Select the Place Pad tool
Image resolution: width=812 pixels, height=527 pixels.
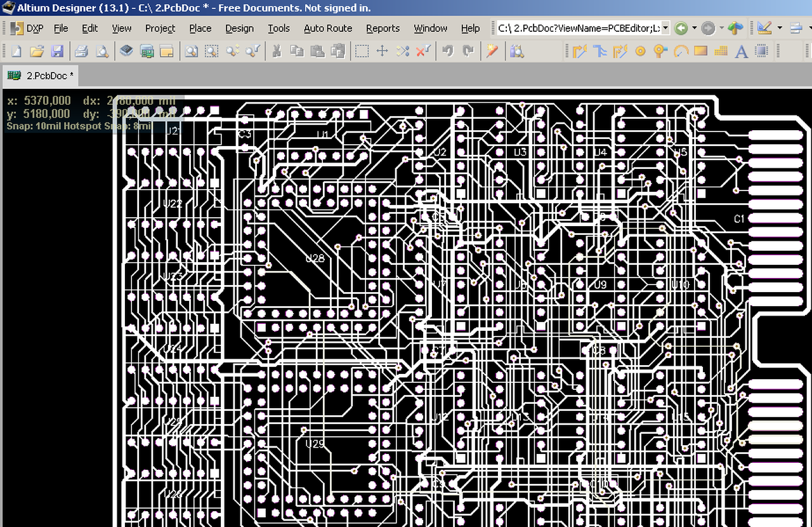coord(640,51)
